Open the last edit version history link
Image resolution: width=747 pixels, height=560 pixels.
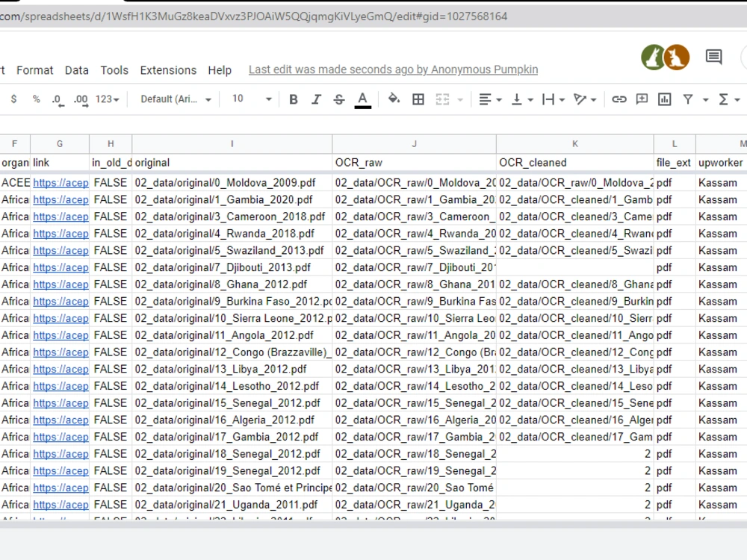point(393,69)
